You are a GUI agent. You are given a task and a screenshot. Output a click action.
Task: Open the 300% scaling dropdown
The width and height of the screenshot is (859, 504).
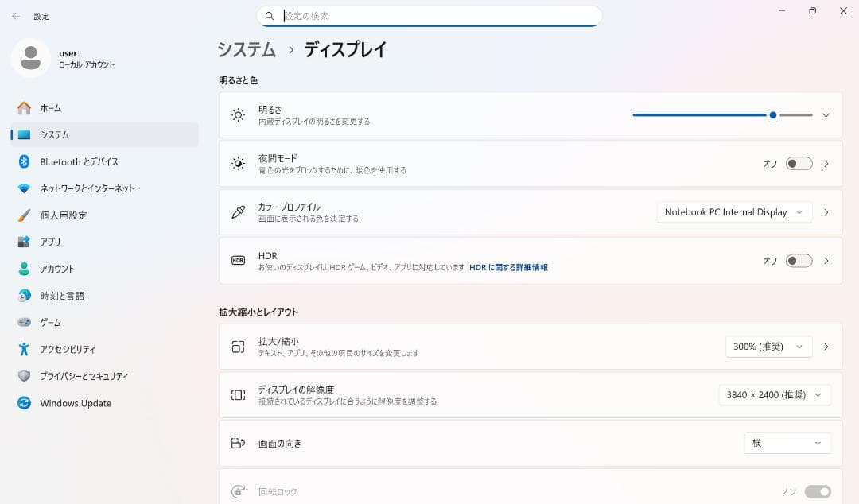(x=768, y=346)
